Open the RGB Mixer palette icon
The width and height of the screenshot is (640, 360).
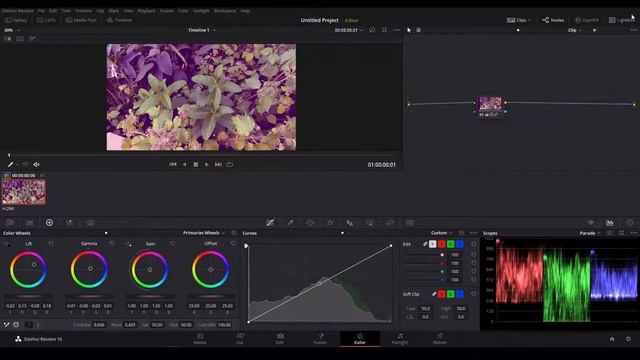click(70, 222)
